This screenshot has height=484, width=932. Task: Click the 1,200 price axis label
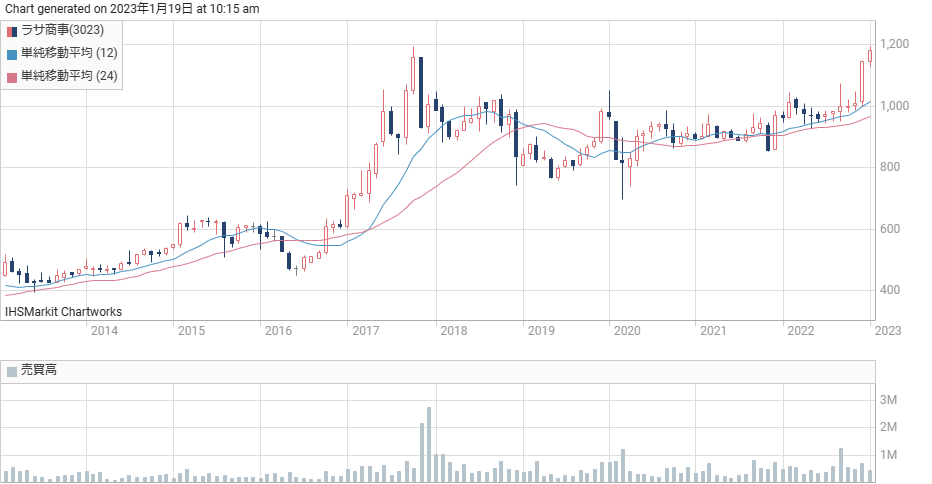pos(895,44)
